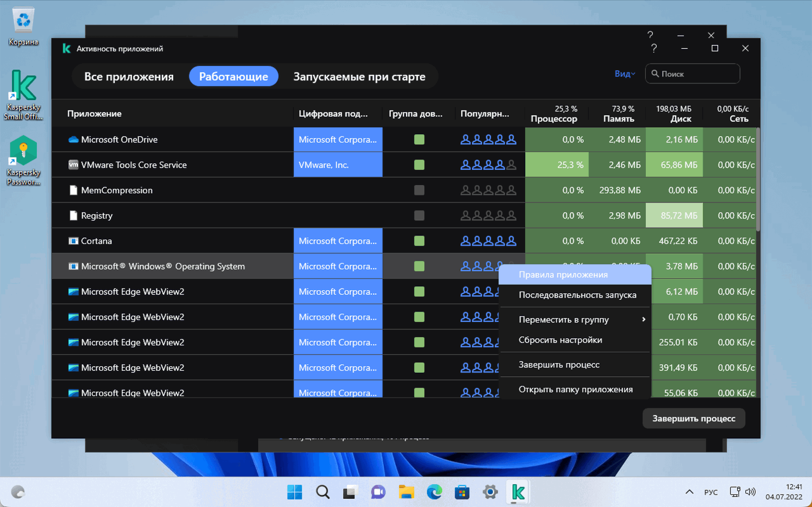Sort by the Цифровая подпись column header
Viewport: 812px width, 507px height.
(x=333, y=114)
